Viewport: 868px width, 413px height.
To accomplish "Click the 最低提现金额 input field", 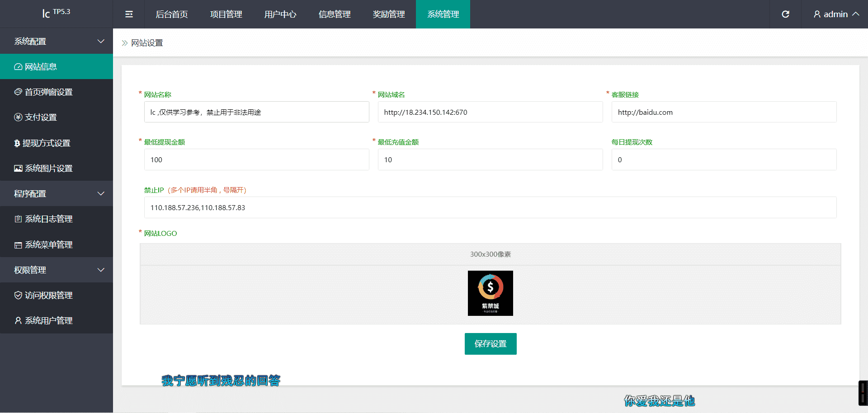I will click(x=257, y=160).
